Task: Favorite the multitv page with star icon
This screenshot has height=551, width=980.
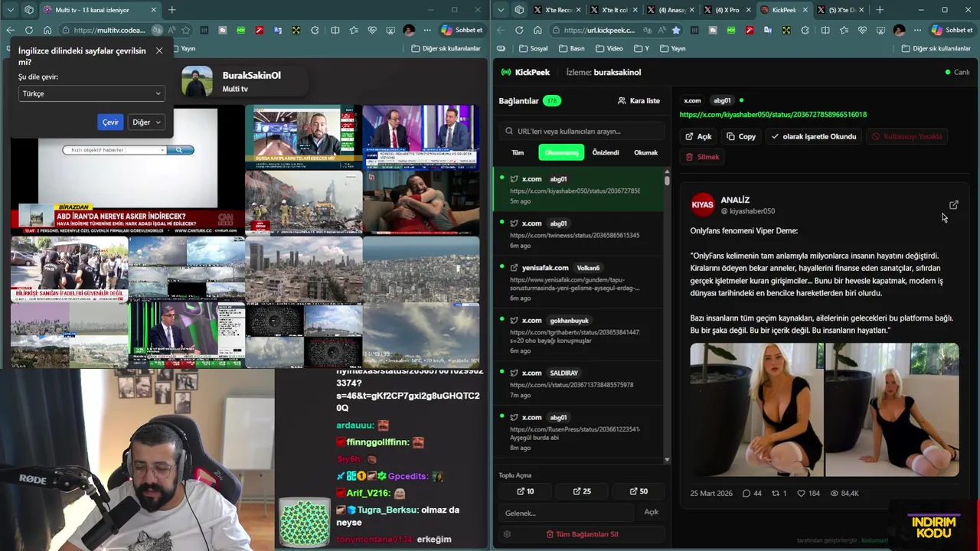Action: tap(186, 30)
